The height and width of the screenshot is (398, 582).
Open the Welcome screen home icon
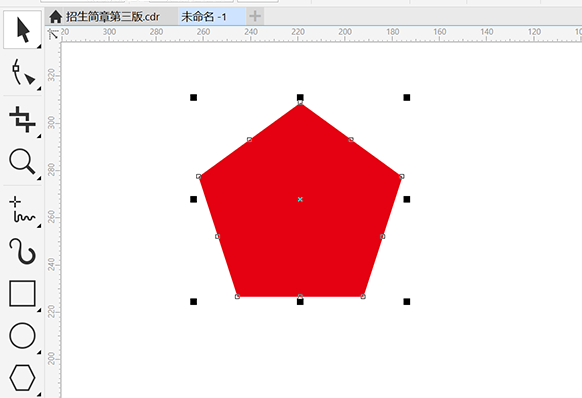pos(56,17)
